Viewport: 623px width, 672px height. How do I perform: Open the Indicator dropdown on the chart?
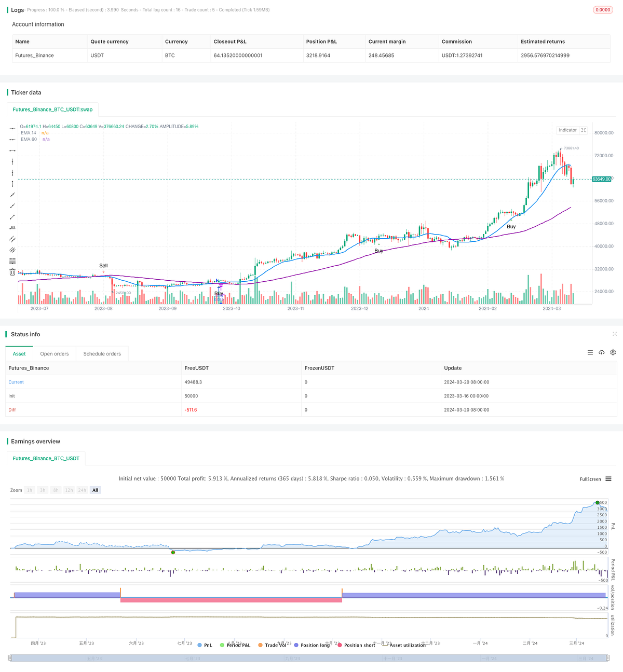pyautogui.click(x=567, y=130)
